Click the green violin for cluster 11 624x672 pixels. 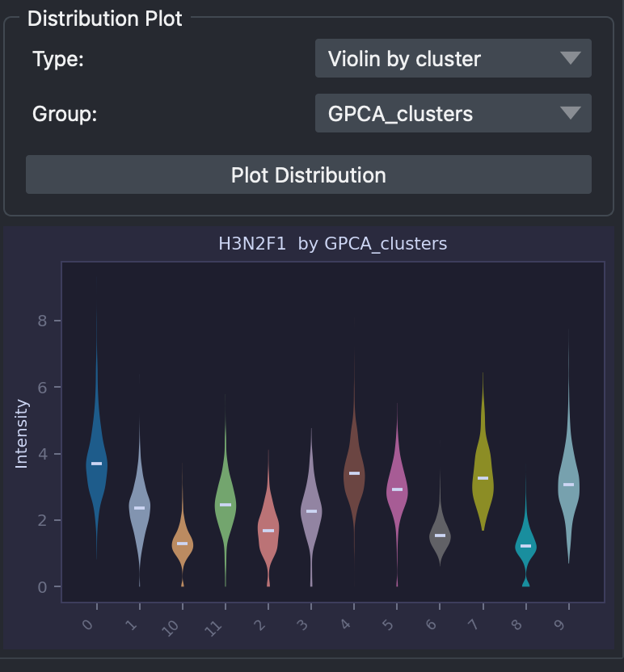226,506
